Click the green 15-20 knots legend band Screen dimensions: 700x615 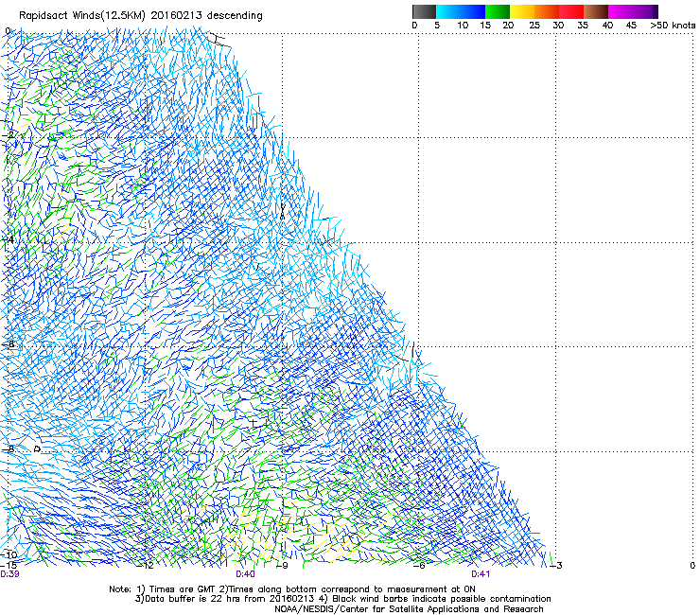click(x=498, y=11)
